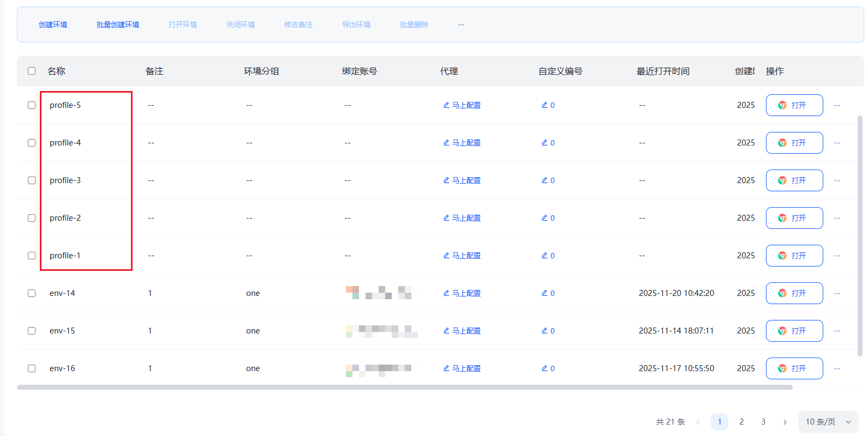Viewport: 868px width, 436px height.
Task: Click pencil icon in profile-5 proxy column
Action: tap(446, 105)
